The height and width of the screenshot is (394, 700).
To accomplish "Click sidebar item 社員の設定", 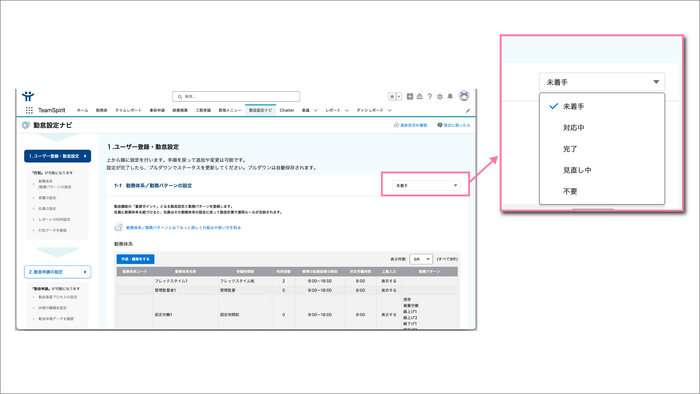I will [47, 208].
